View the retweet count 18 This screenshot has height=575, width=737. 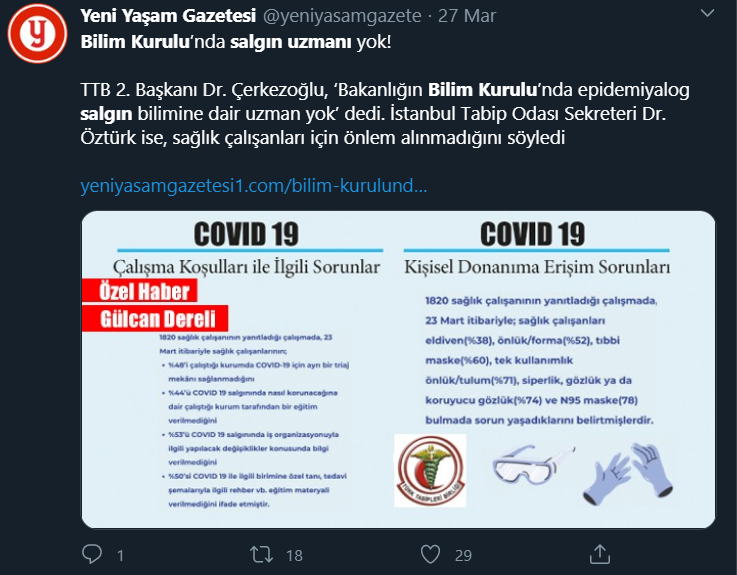tap(294, 556)
